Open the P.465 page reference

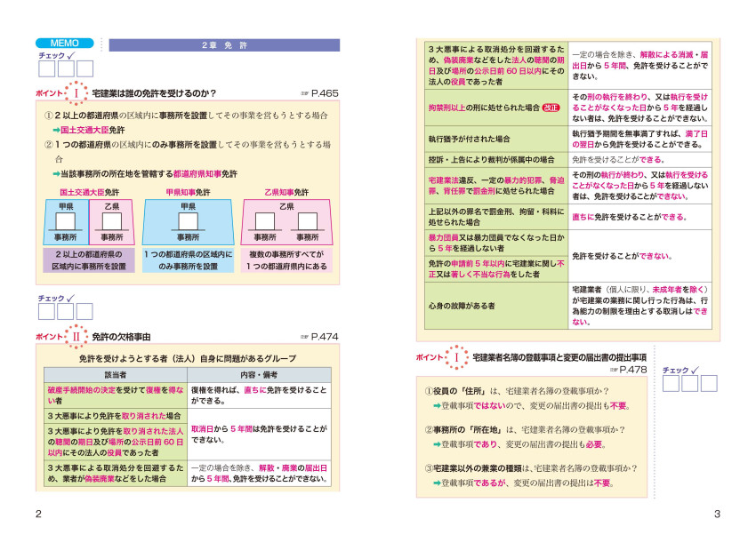[x=318, y=93]
